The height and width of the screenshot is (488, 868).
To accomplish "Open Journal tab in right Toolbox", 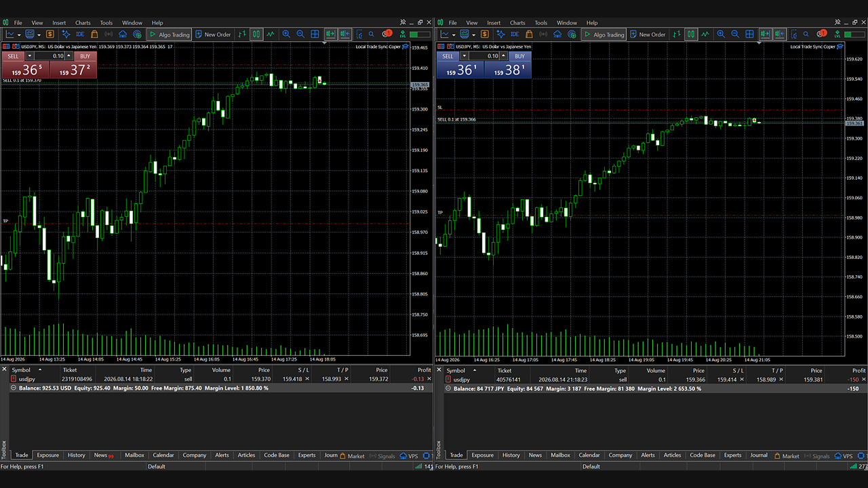I will pyautogui.click(x=759, y=455).
